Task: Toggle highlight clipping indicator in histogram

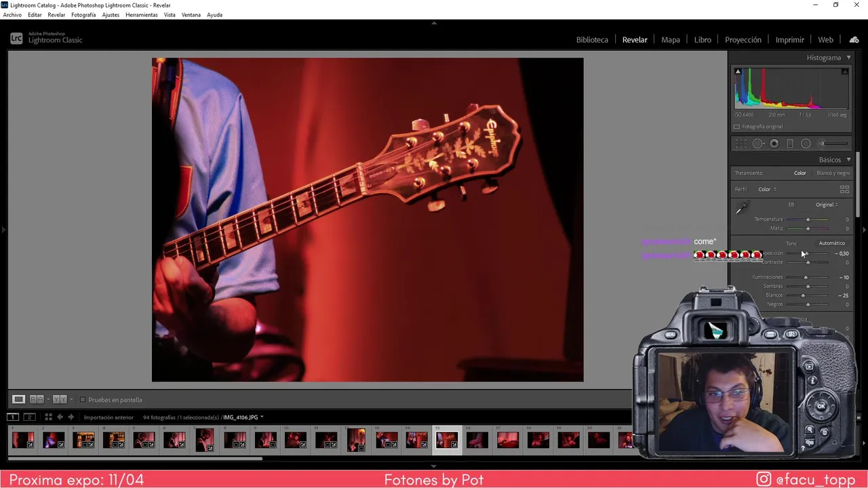Action: click(x=845, y=71)
